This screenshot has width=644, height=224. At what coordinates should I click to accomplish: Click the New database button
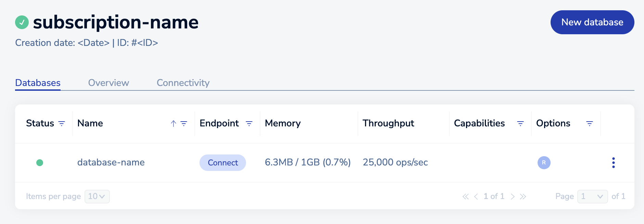[x=592, y=22]
